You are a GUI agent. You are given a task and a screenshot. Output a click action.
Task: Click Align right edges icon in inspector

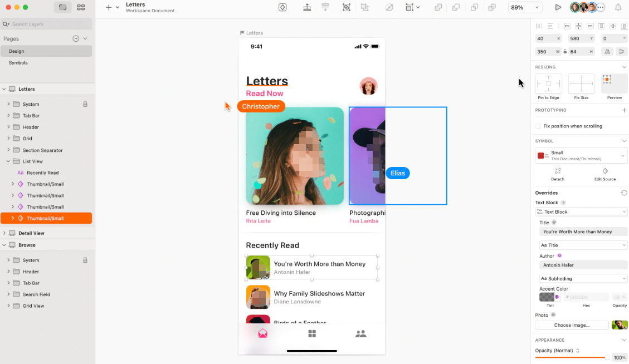[590, 26]
